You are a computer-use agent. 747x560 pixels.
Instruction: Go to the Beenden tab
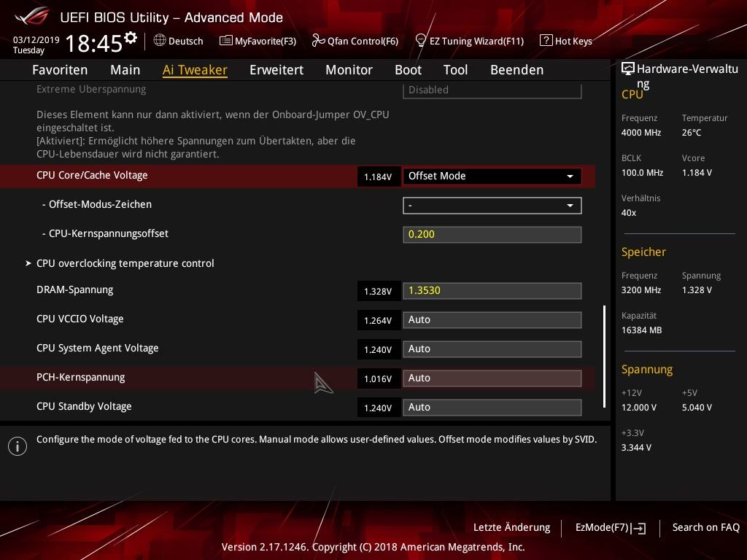click(517, 70)
